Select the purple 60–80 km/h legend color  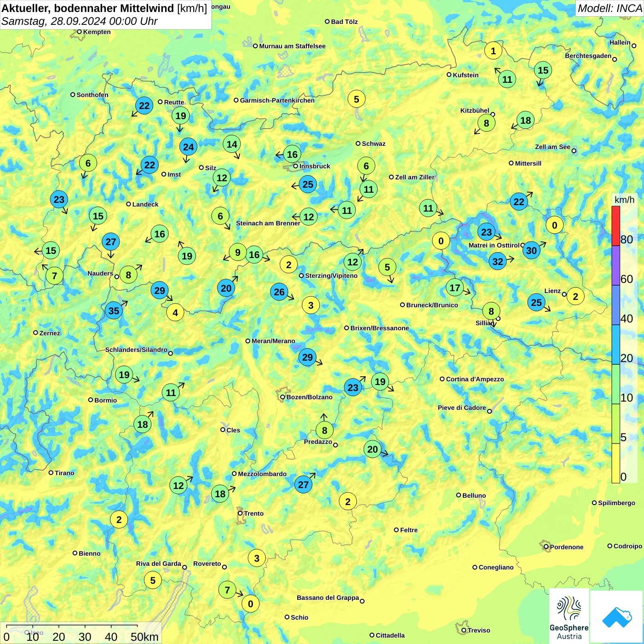pos(616,265)
